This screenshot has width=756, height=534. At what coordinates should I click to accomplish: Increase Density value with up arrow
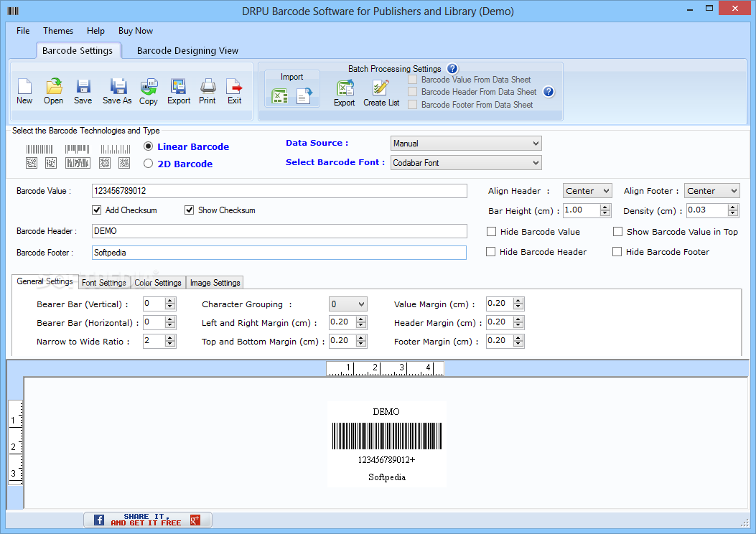pyautogui.click(x=733, y=207)
